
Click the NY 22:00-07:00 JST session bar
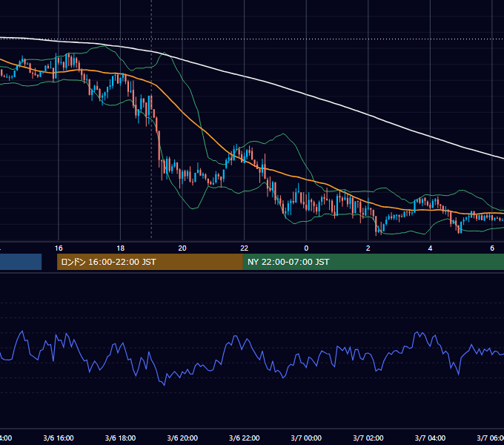pyautogui.click(x=373, y=262)
